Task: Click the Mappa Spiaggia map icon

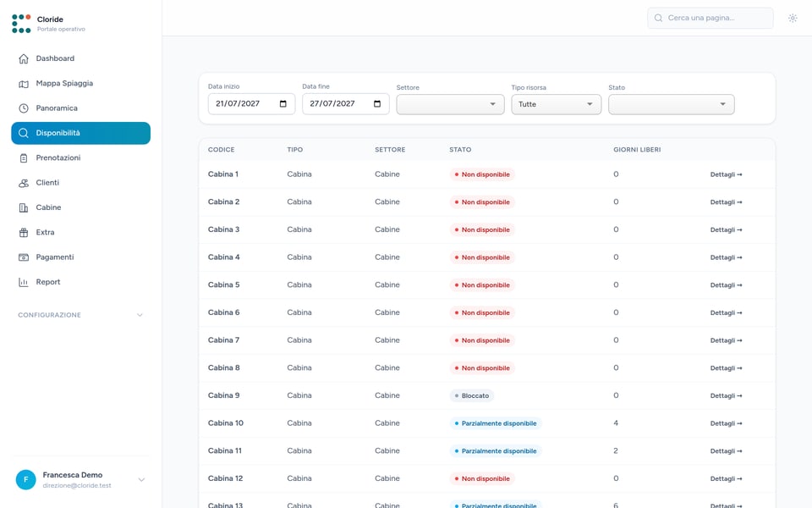Action: pos(24,84)
